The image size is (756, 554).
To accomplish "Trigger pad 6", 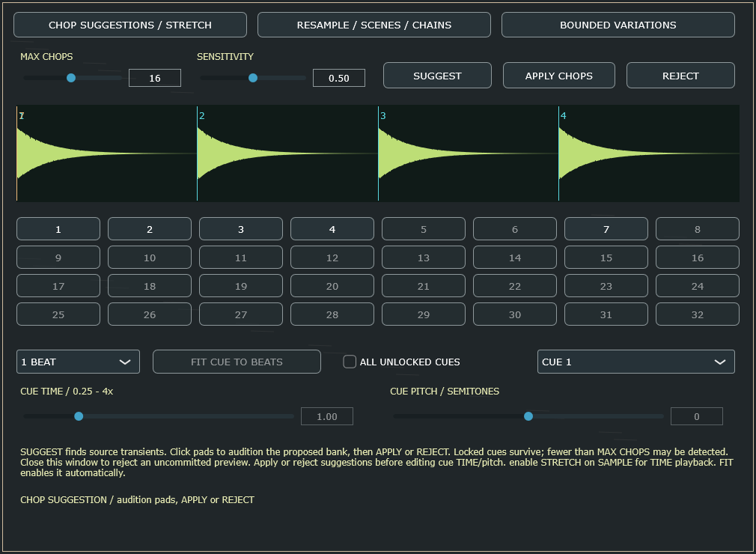I will (x=515, y=229).
